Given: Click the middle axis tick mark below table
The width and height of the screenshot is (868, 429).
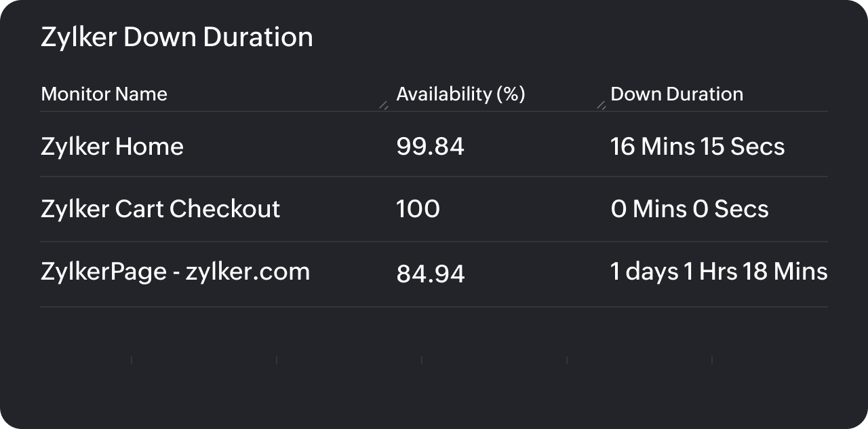Looking at the screenshot, I should click(420, 360).
